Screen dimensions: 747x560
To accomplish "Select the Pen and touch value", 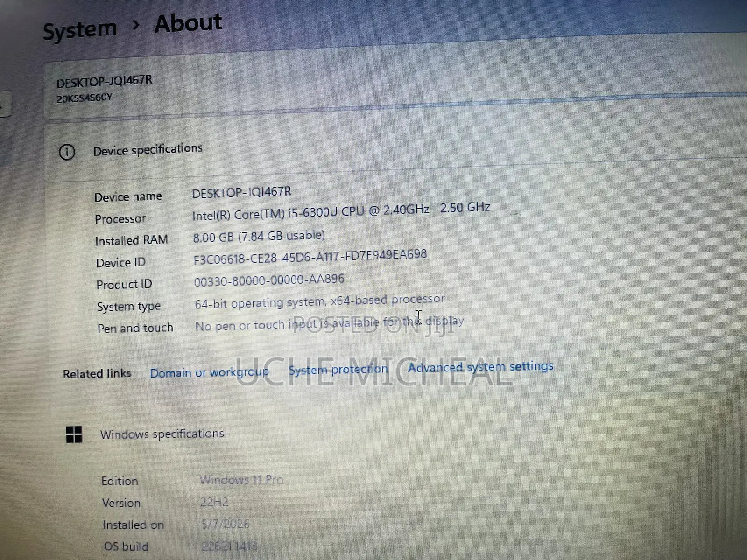I will [x=330, y=323].
